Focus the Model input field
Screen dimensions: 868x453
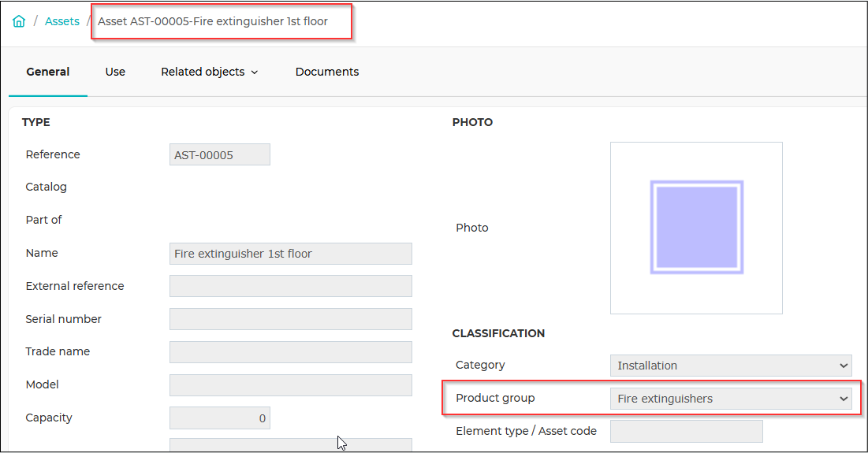291,385
